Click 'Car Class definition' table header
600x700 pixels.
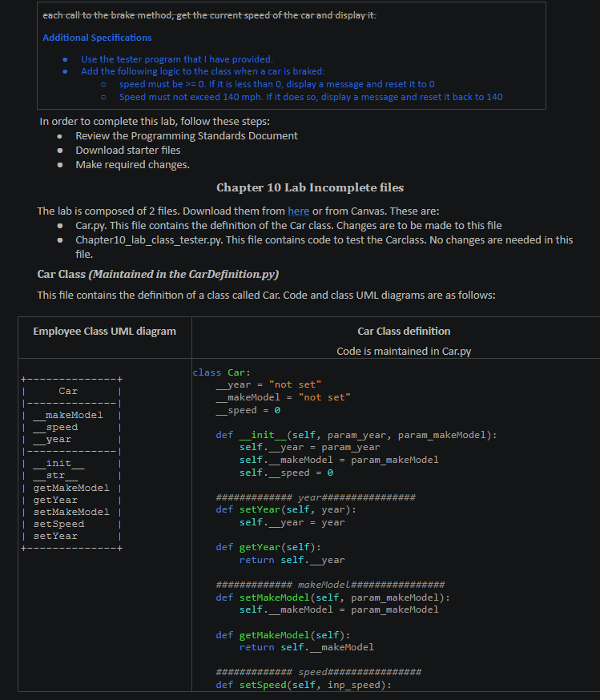pyautogui.click(x=404, y=332)
